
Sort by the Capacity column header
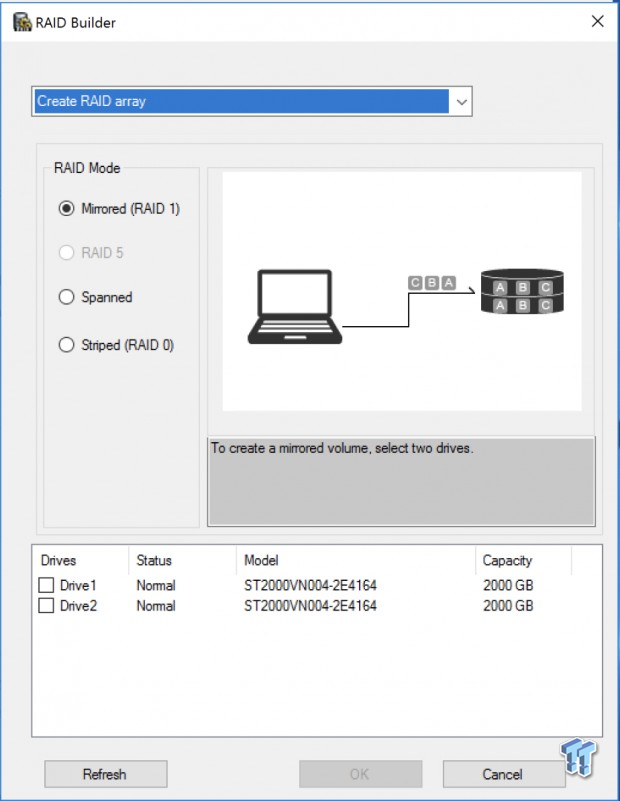pos(507,560)
